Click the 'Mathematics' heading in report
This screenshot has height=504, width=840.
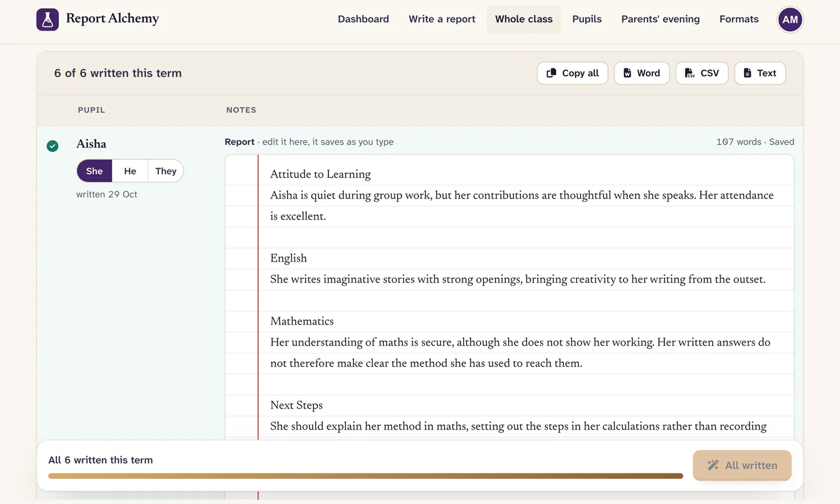pos(302,322)
